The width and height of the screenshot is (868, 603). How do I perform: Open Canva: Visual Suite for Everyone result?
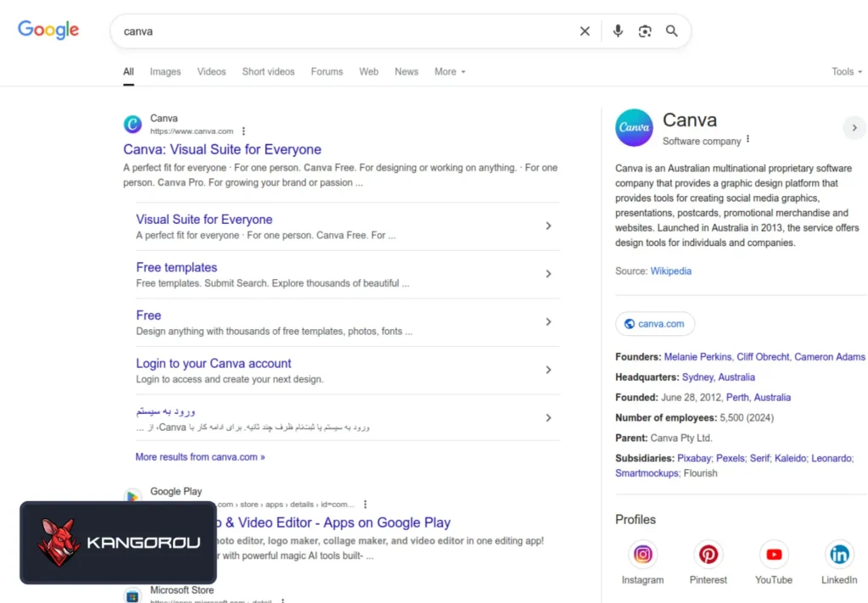tap(222, 149)
